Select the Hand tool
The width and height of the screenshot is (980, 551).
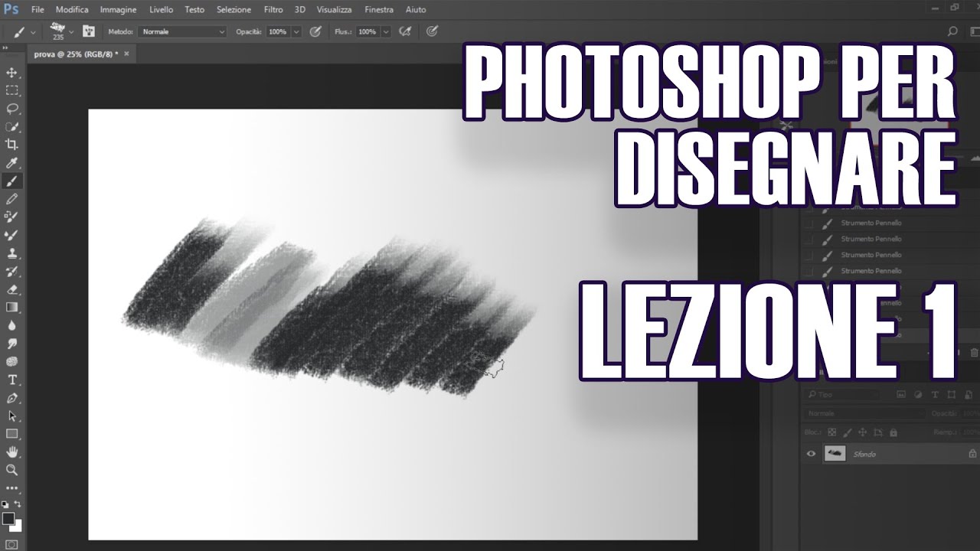pos(11,452)
